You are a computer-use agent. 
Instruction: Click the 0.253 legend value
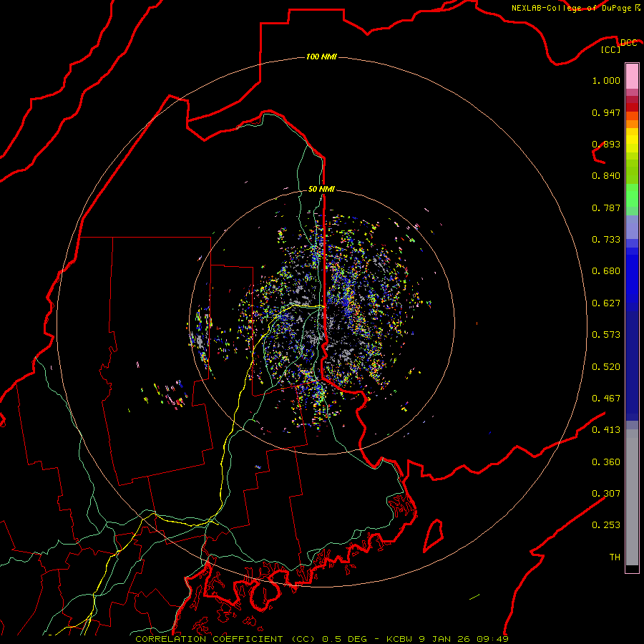606,525
